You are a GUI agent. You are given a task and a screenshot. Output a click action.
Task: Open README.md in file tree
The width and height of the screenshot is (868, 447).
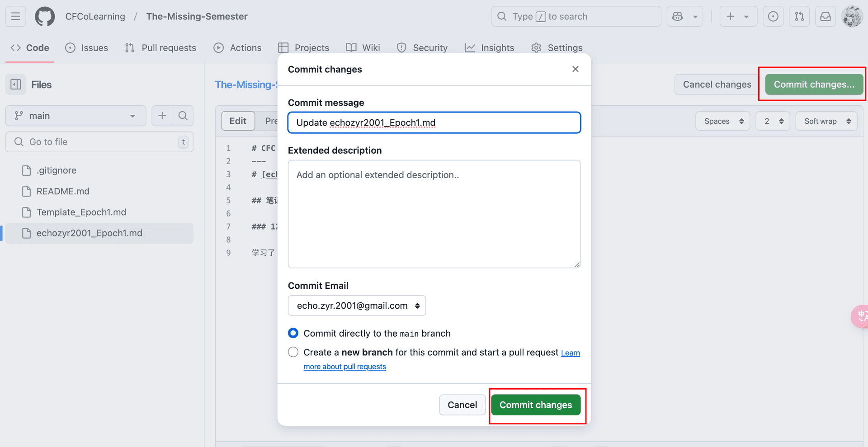63,191
